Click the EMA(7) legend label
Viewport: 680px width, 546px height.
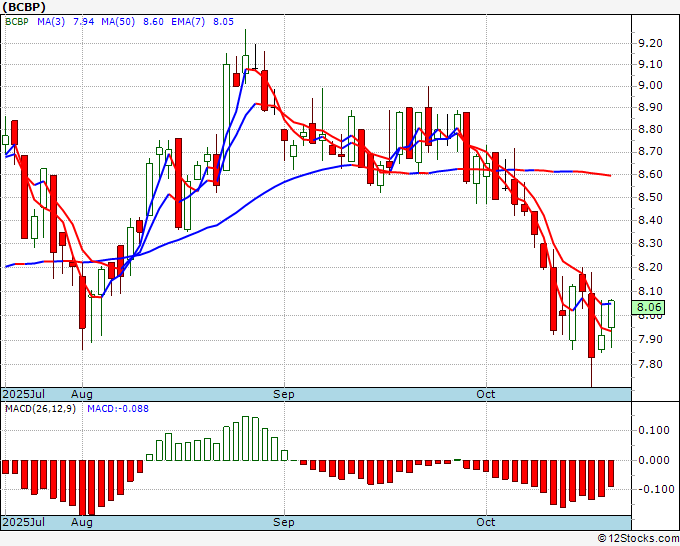click(188, 22)
